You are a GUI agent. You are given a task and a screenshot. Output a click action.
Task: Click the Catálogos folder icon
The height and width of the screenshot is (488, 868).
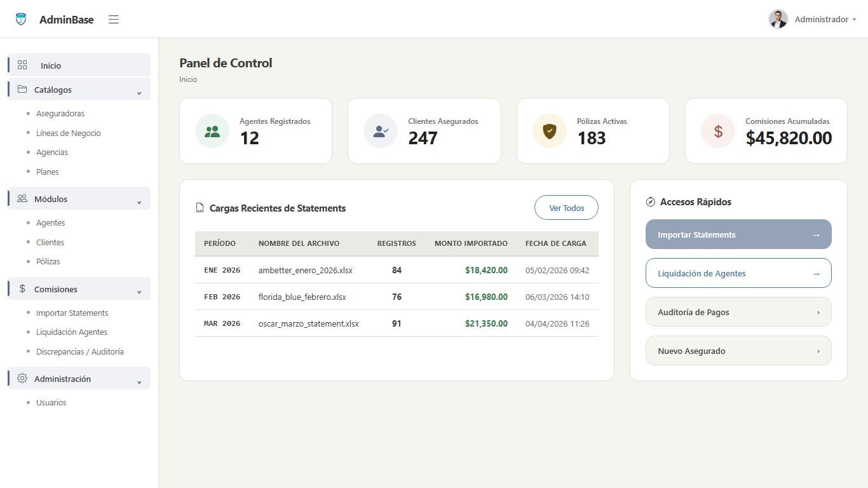click(22, 90)
